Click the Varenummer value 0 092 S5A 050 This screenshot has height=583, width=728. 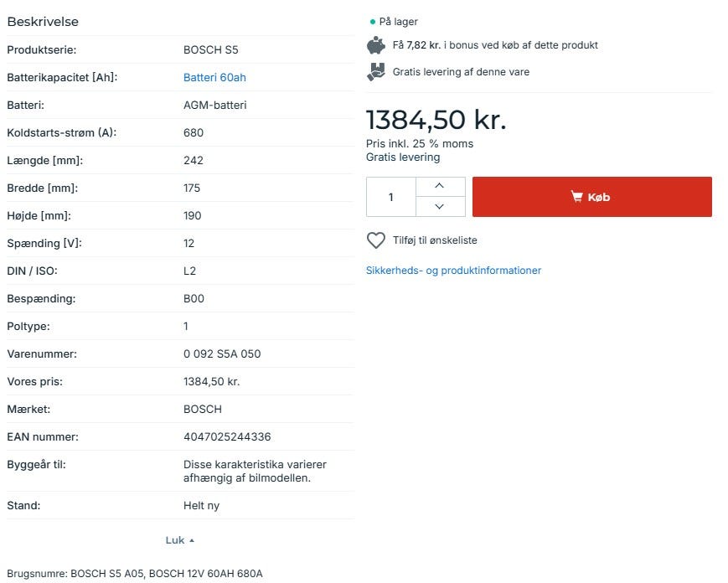(222, 354)
